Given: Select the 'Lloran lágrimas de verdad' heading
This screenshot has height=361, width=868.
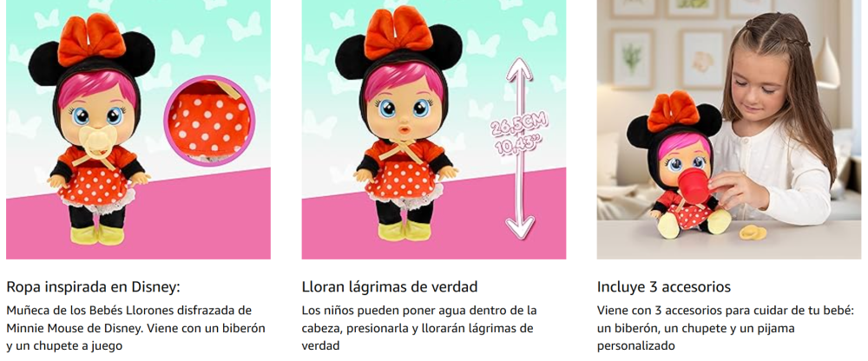Looking at the screenshot, I should coord(390,287).
